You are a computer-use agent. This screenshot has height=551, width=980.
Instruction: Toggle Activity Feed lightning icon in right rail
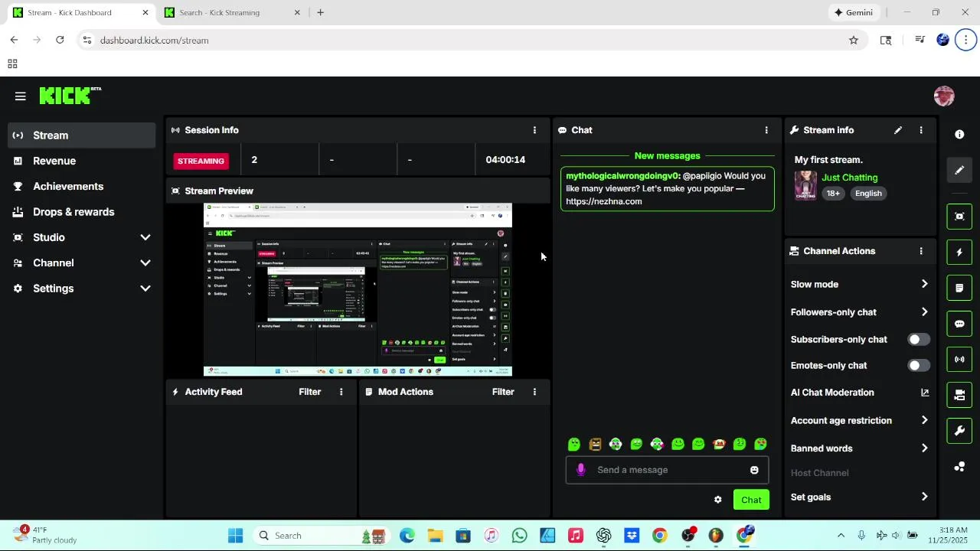pos(959,253)
